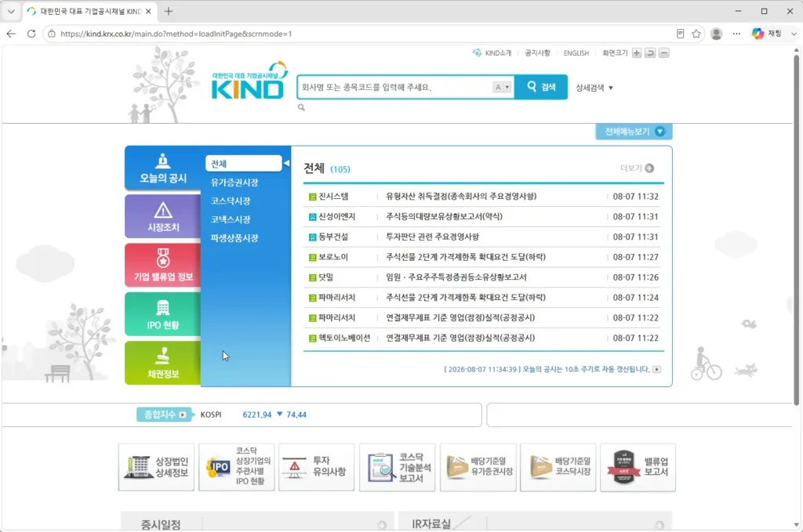Click the 검색 search button
Screen dimensions: 803x532
(541, 87)
